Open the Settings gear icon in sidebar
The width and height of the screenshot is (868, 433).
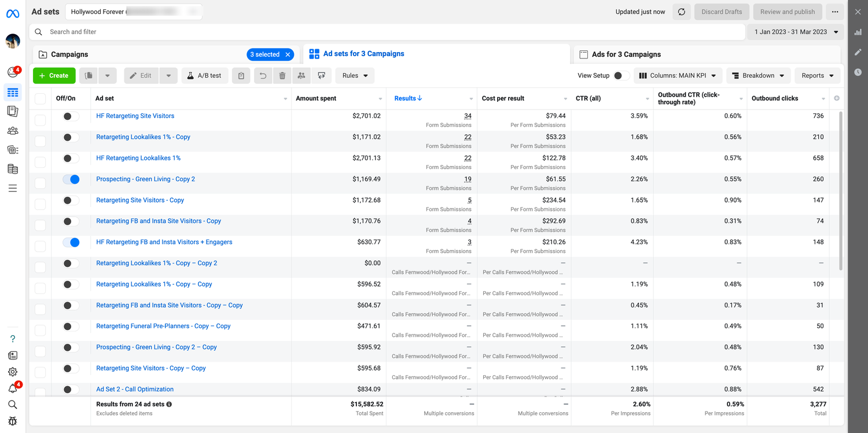(x=13, y=372)
